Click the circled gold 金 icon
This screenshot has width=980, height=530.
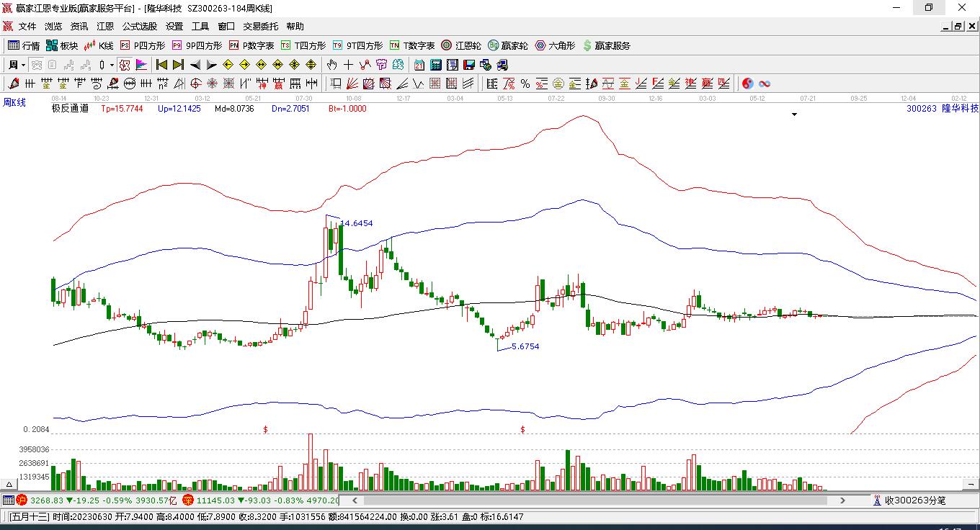tap(558, 84)
